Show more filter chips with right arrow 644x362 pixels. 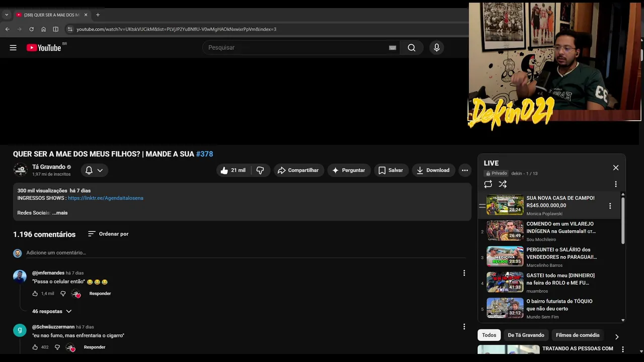[617, 336]
